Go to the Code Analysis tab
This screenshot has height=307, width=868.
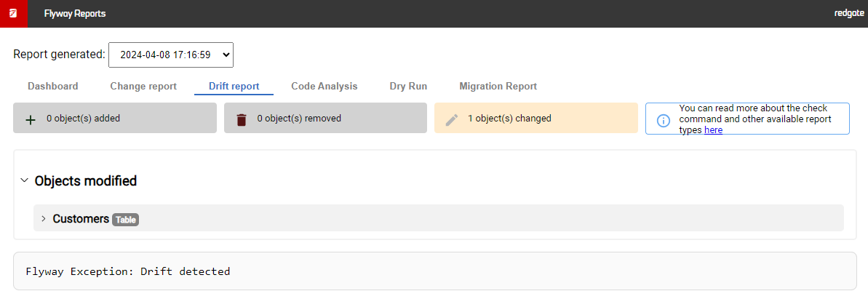tap(324, 87)
